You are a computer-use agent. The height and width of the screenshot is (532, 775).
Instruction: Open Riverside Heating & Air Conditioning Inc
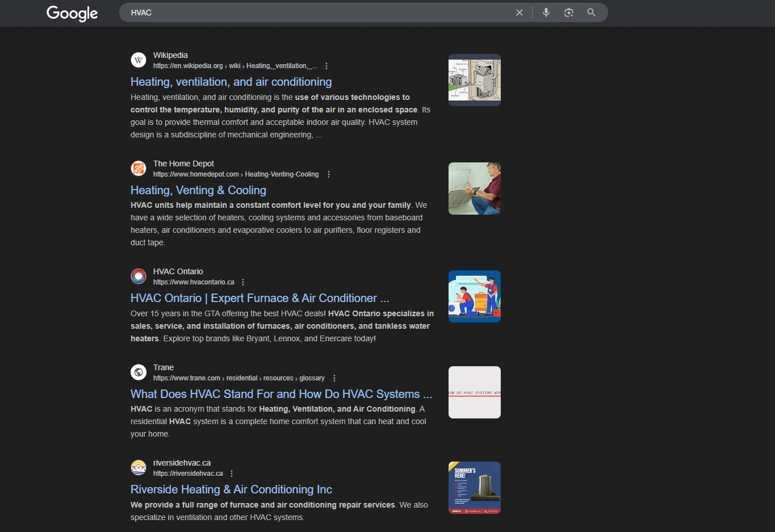click(231, 489)
